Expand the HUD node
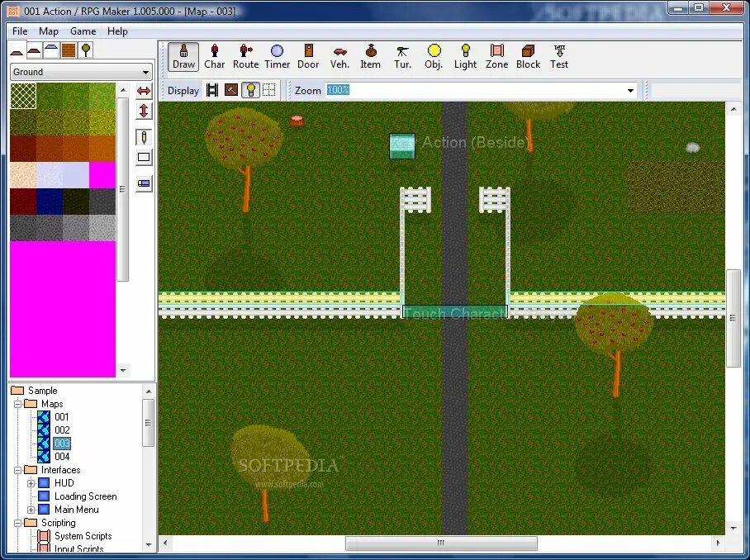The height and width of the screenshot is (560, 750). (31, 483)
